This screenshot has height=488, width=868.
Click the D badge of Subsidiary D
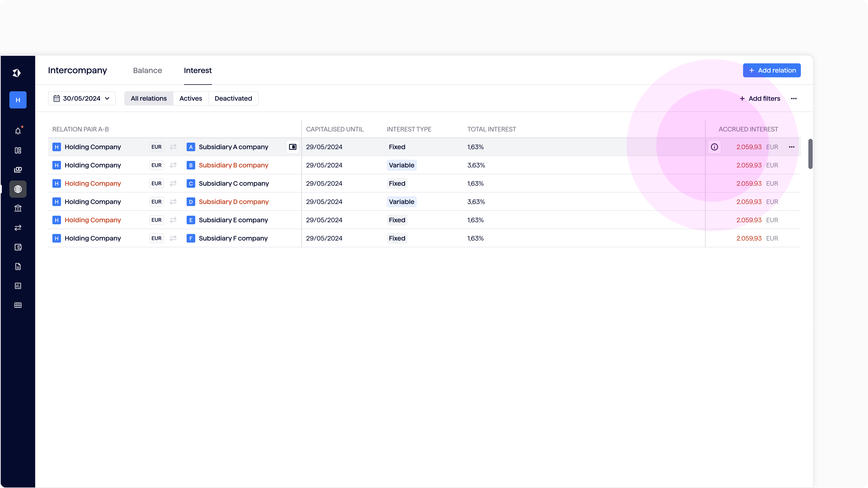click(x=191, y=202)
